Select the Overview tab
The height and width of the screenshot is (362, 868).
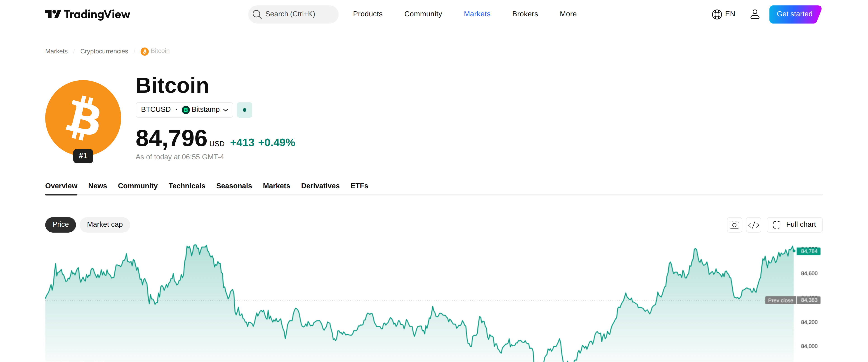pos(61,186)
